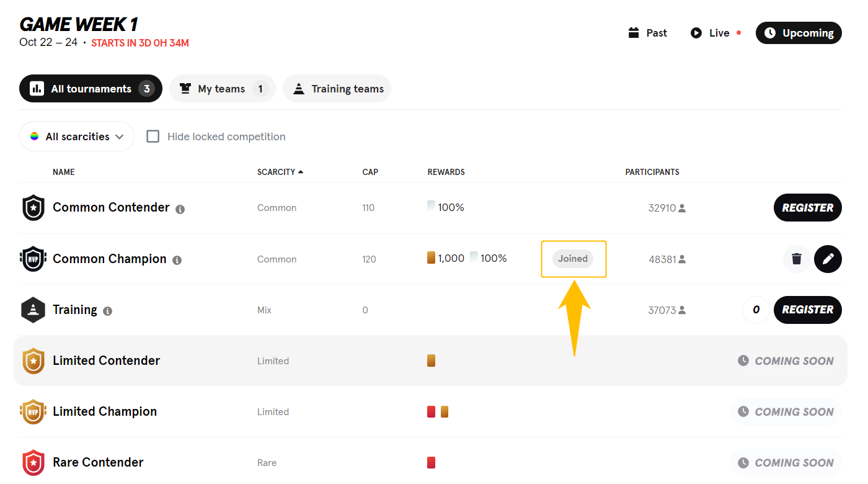Click the Common Contender shield badge
868x484 pixels.
pos(33,207)
